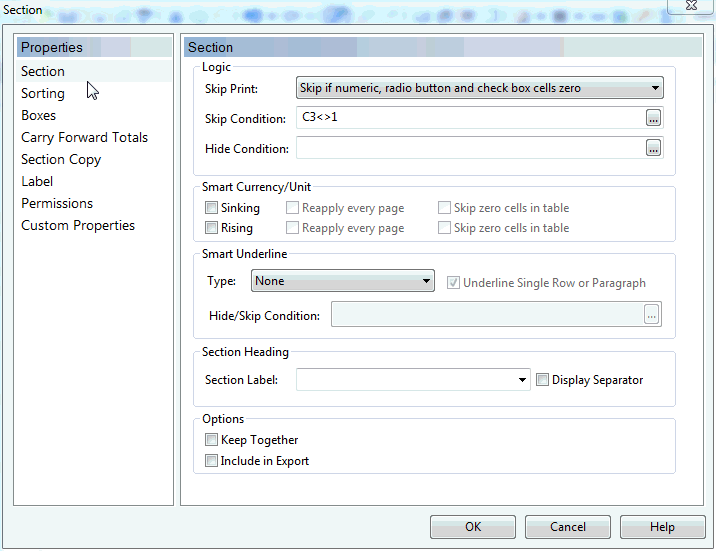716x551 pixels.
Task: Click the Hide Condition ellipsis browse button
Action: 653,148
